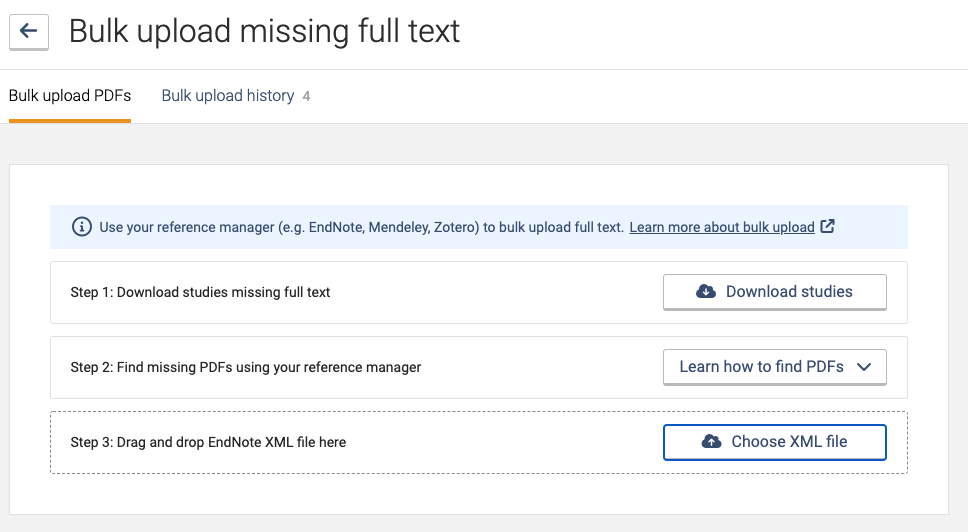Viewport: 968px width, 532px height.
Task: Click the info circle icon in the banner
Action: pyautogui.click(x=82, y=227)
